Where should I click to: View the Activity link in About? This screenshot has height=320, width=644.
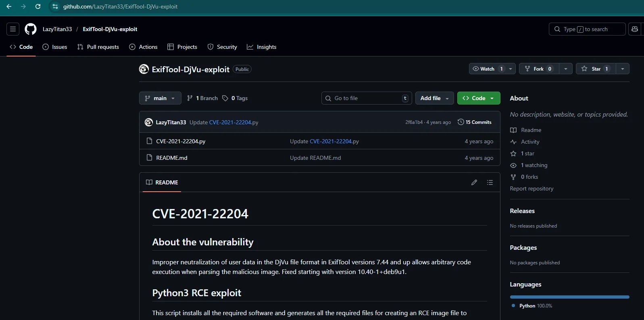pos(530,142)
